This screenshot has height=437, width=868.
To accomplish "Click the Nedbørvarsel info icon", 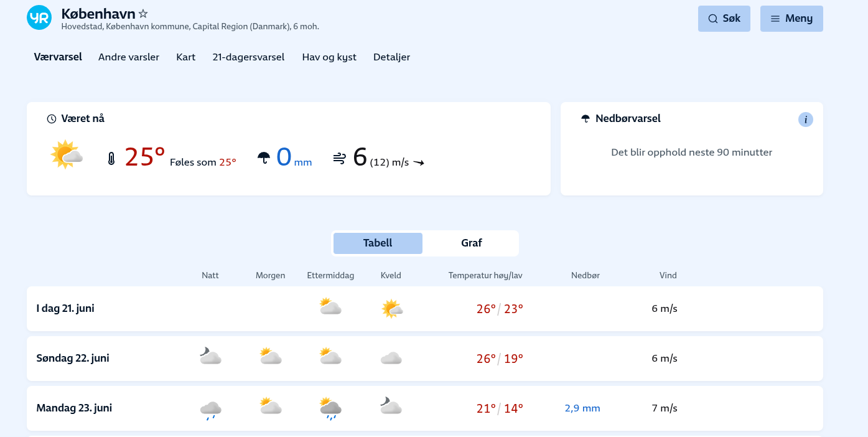I will pyautogui.click(x=806, y=120).
